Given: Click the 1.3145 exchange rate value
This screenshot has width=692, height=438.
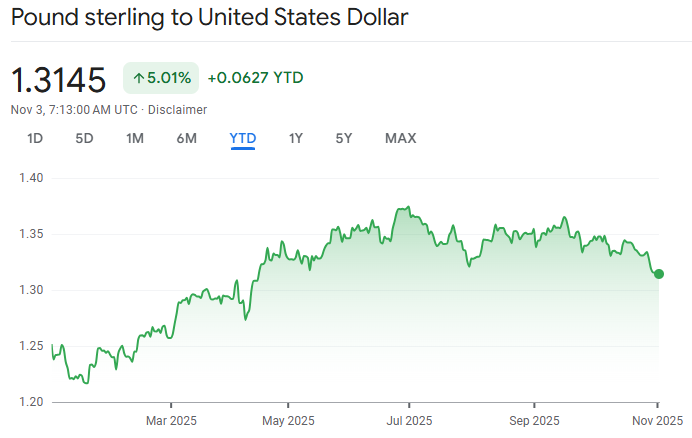Looking at the screenshot, I should [x=58, y=79].
